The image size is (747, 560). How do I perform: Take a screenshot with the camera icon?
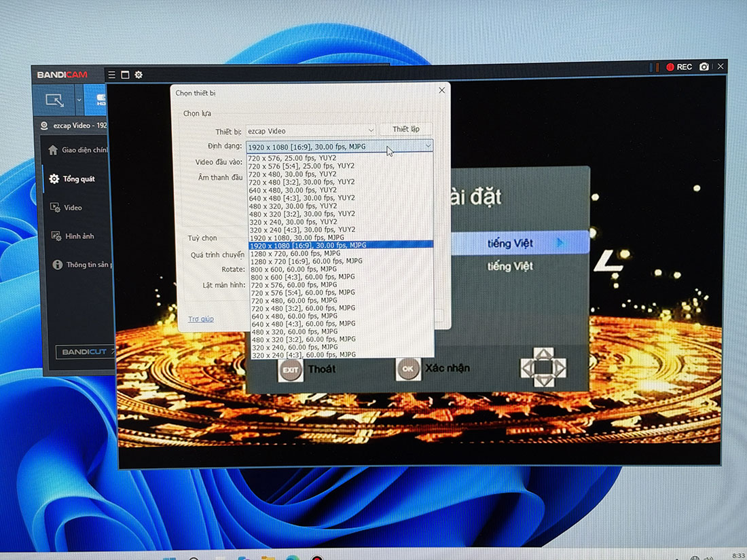tap(704, 67)
